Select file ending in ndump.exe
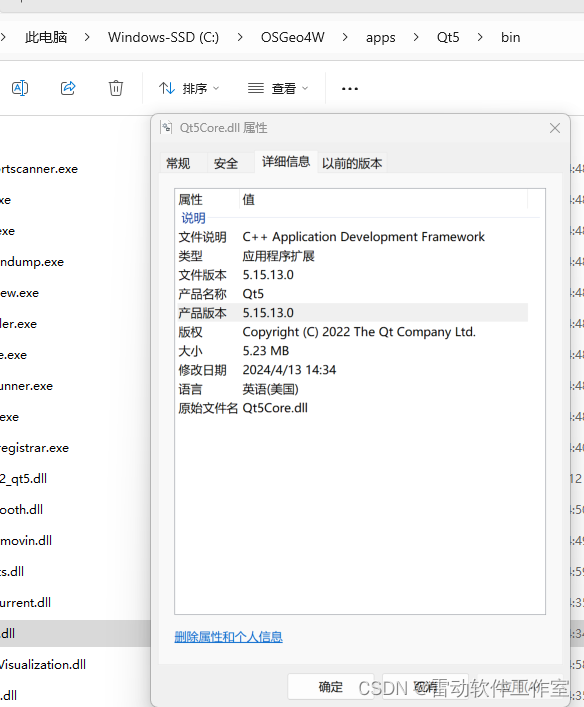Viewport: 584px width, 707px height. pos(32,262)
